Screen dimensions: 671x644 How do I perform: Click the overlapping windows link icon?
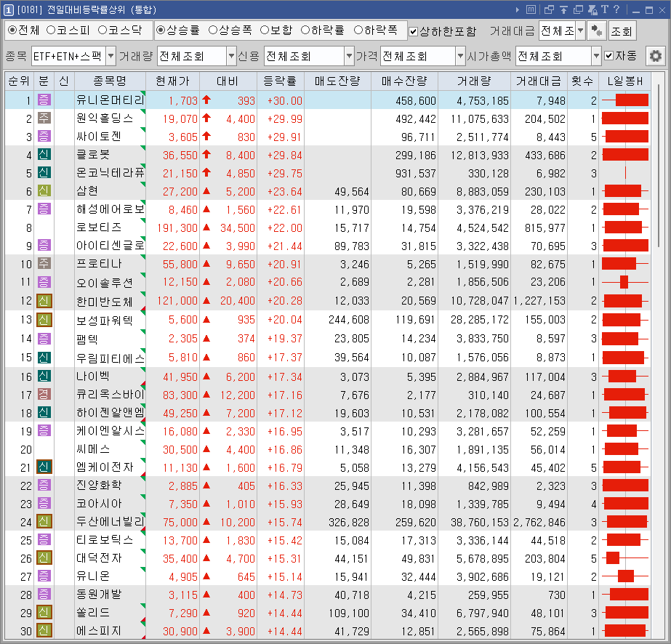click(x=549, y=9)
